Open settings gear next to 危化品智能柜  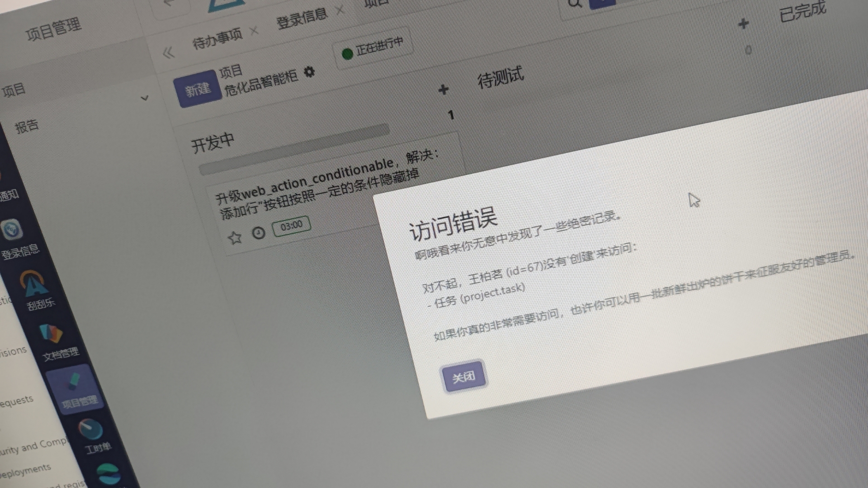309,72
